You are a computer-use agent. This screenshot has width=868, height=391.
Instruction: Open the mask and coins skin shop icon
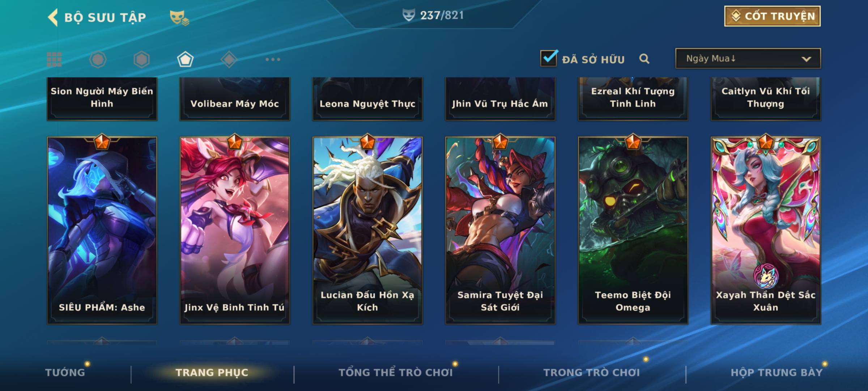point(179,17)
